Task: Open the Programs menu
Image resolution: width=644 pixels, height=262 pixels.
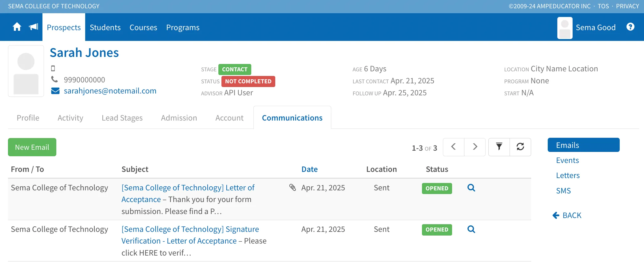Action: point(183,27)
